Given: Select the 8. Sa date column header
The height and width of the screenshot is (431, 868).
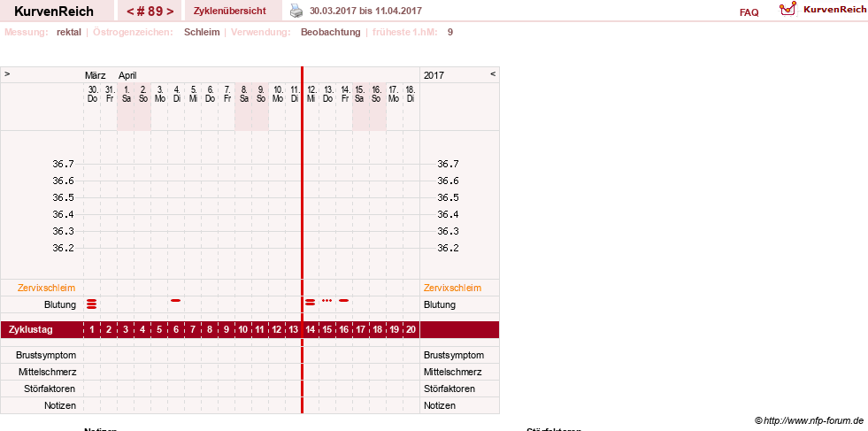Looking at the screenshot, I should click(243, 94).
